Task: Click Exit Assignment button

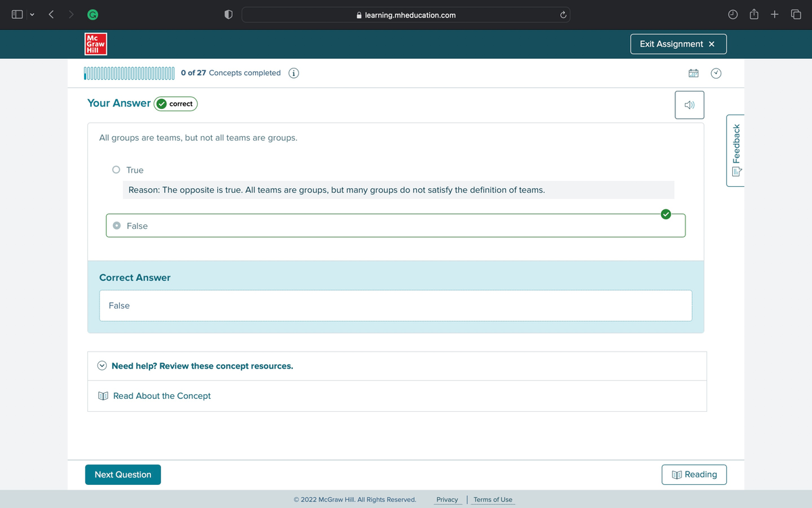Action: tap(678, 44)
